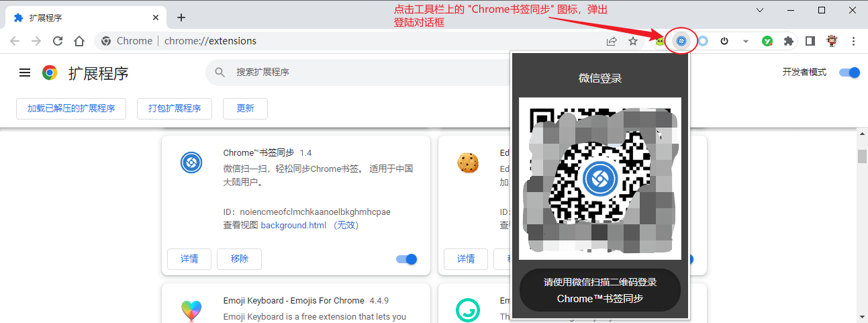Select the 扩展程序 browser tab

(x=84, y=17)
